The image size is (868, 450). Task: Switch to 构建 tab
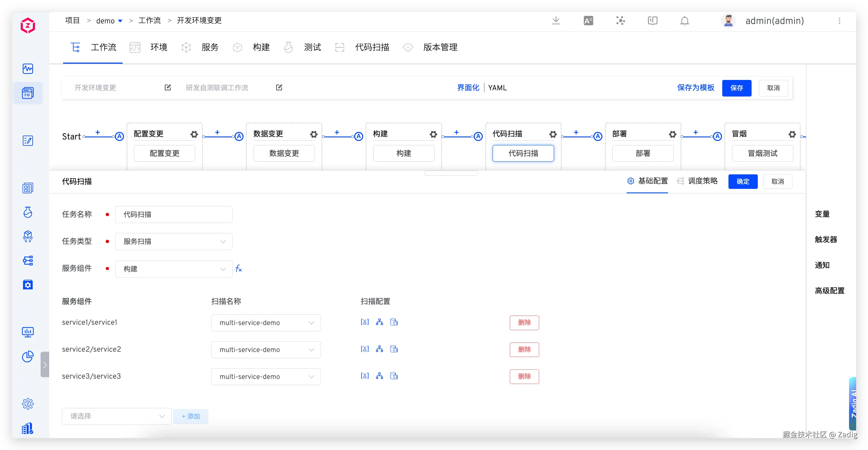point(252,47)
